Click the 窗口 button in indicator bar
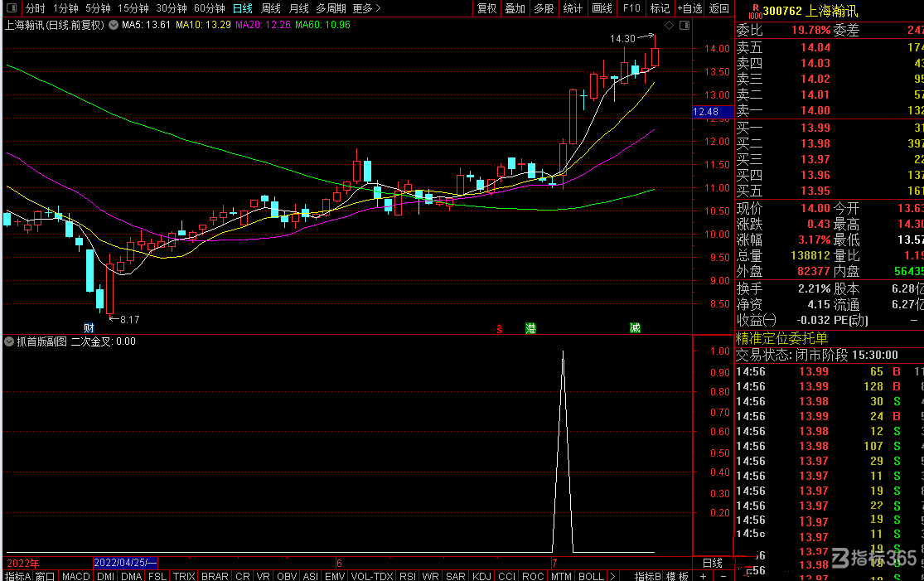924x581 pixels. coord(46,576)
